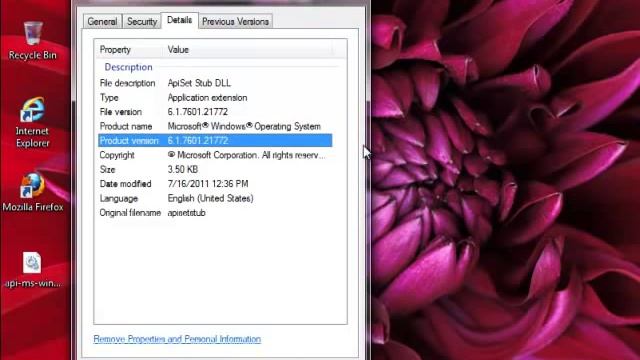Click the value ApiSet Stub DLL
Image resolution: width=640 pixels, height=360 pixels.
click(199, 83)
